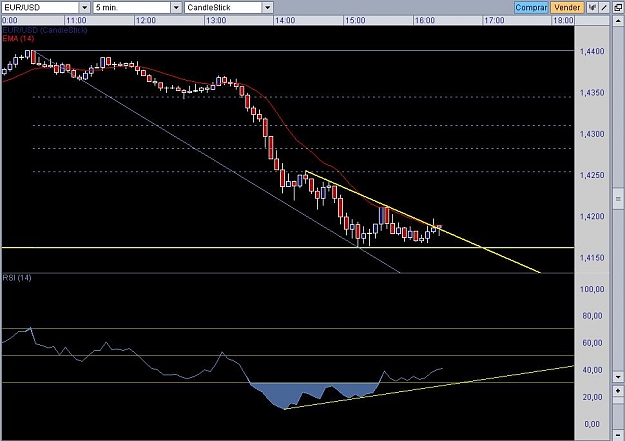
Task: Click the 17:00 time axis label
Action: coord(494,20)
